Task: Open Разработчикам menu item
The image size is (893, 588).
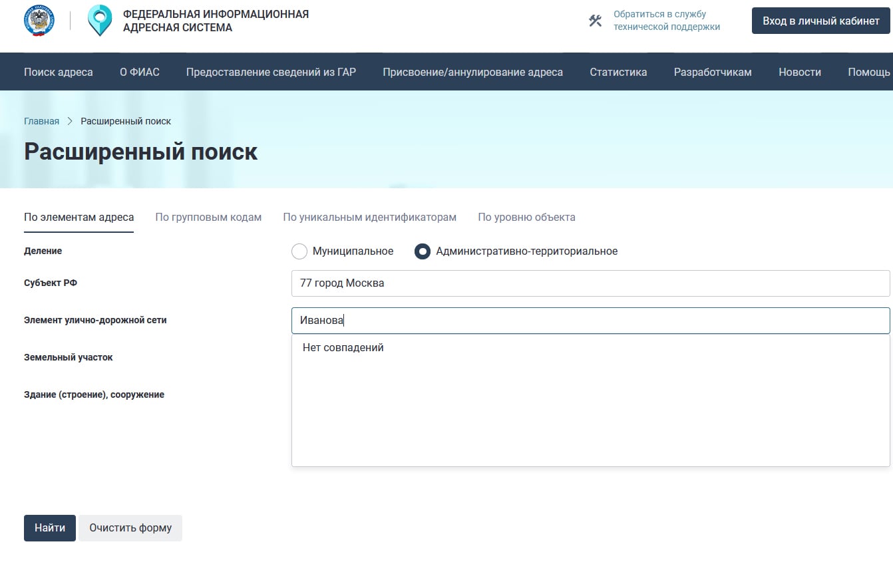Action: point(713,72)
